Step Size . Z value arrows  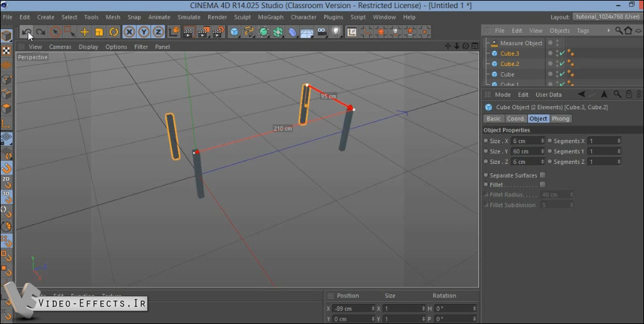[x=542, y=161]
